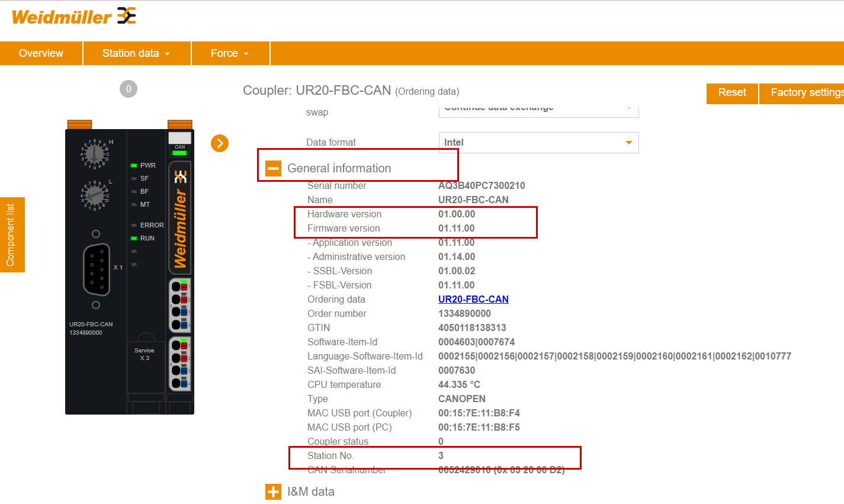Click the lower L rotary switch
This screenshot has width=844, height=504.
pyautogui.click(x=95, y=195)
